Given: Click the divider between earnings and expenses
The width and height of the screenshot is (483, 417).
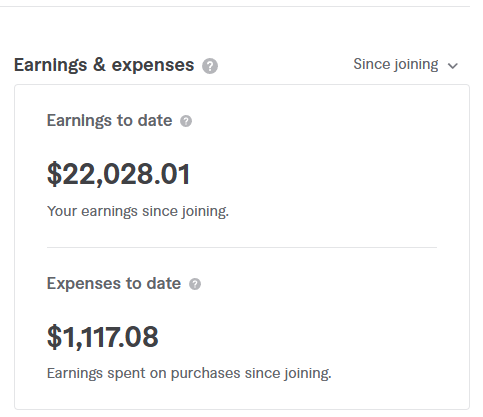Looking at the screenshot, I should 242,247.
